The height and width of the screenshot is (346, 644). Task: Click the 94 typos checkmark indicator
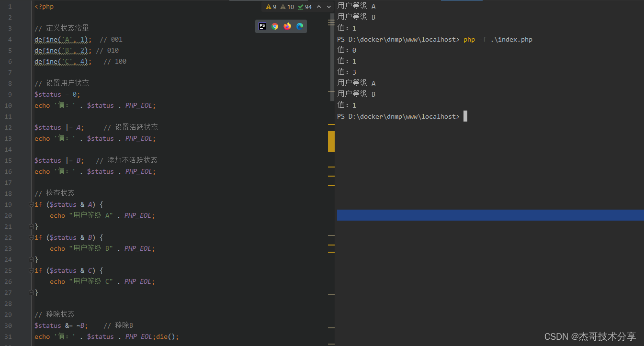pos(305,7)
